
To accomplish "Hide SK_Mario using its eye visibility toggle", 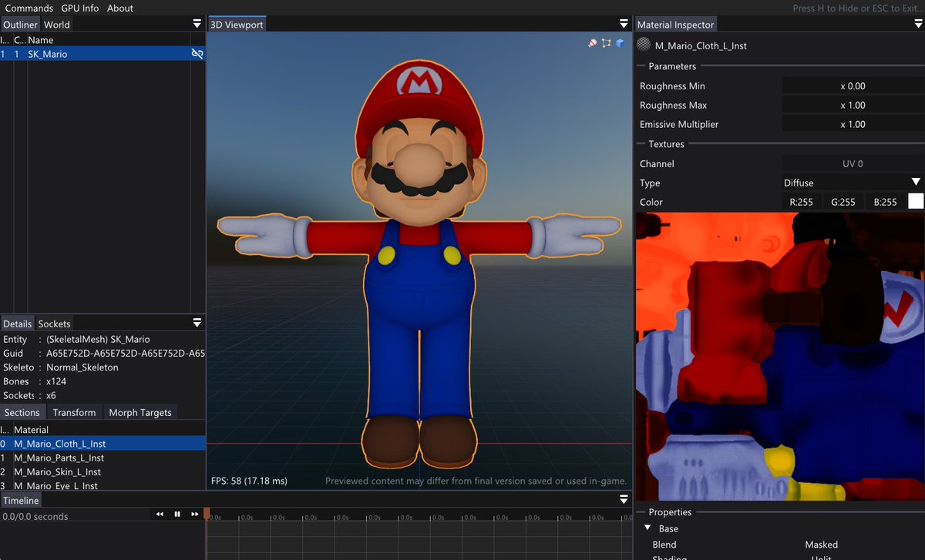I will tap(197, 54).
